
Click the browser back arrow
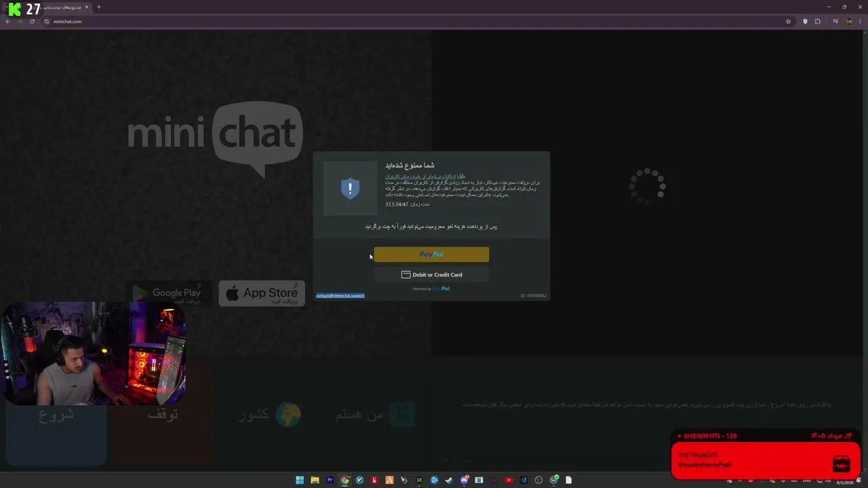tap(7, 22)
